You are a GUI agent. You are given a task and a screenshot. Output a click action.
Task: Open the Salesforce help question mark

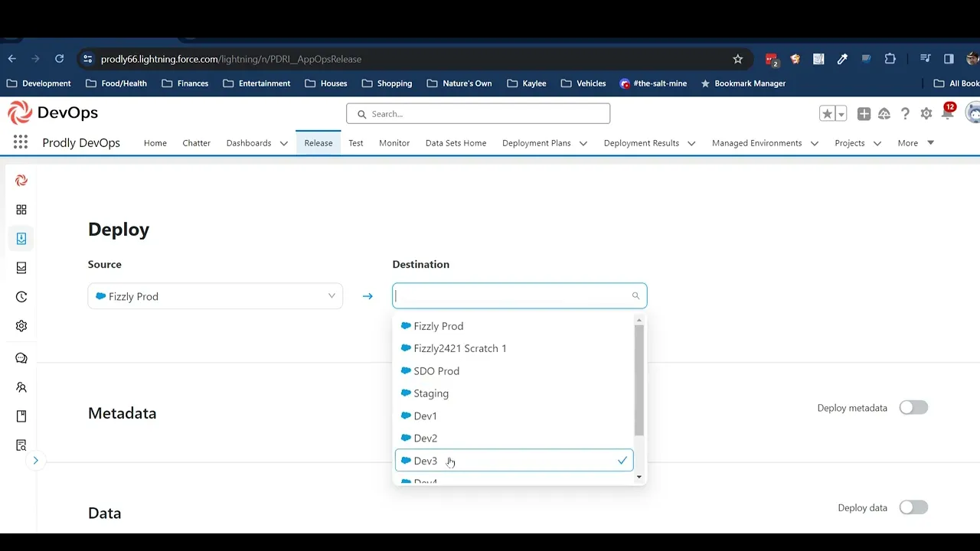(905, 114)
